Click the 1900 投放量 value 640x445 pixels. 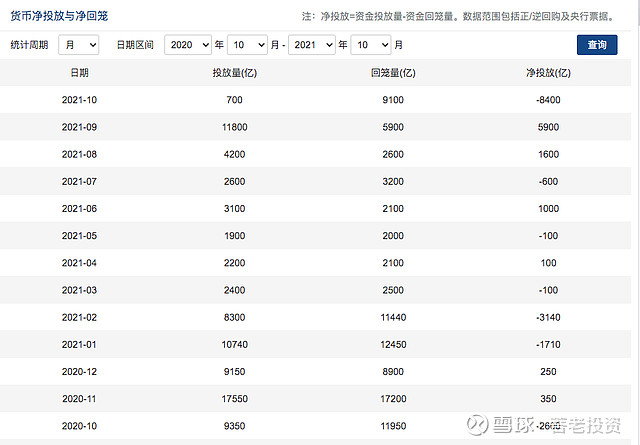pos(234,236)
